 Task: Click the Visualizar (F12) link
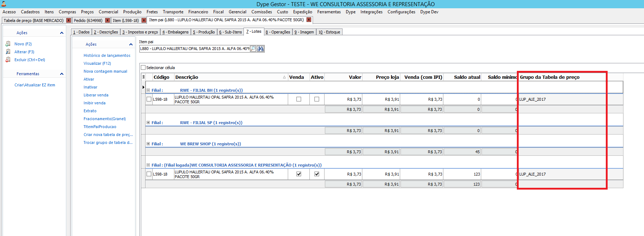pos(97,63)
